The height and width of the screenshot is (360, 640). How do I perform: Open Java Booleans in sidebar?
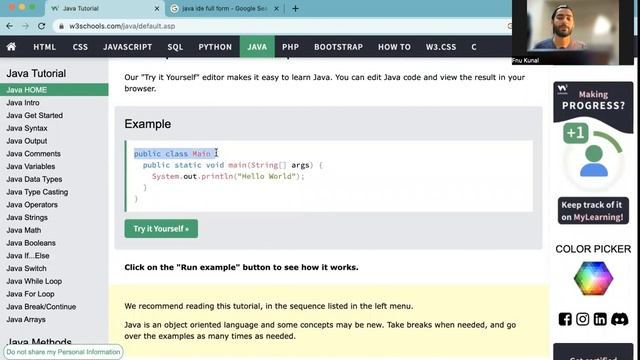pos(54,243)
